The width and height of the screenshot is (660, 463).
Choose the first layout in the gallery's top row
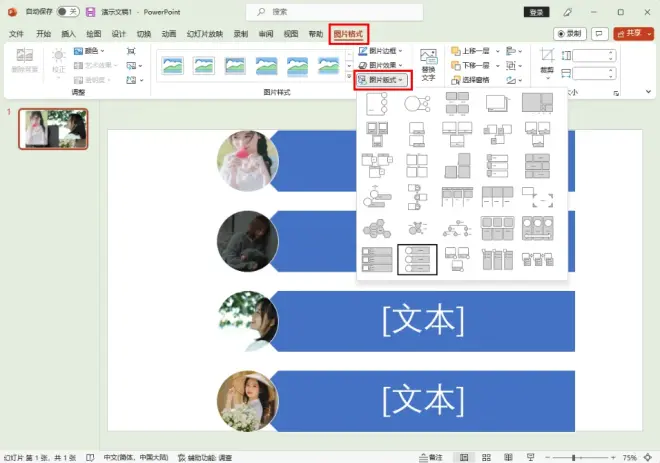[x=377, y=104]
